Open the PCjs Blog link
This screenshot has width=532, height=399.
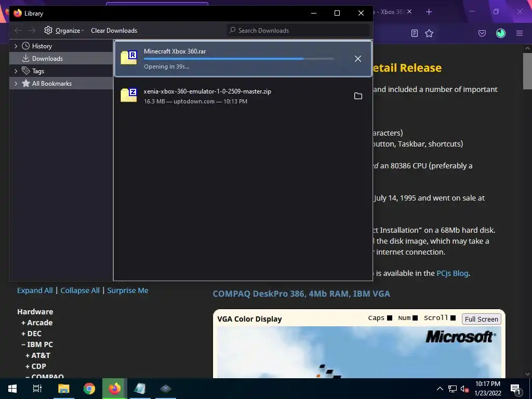coord(453,273)
